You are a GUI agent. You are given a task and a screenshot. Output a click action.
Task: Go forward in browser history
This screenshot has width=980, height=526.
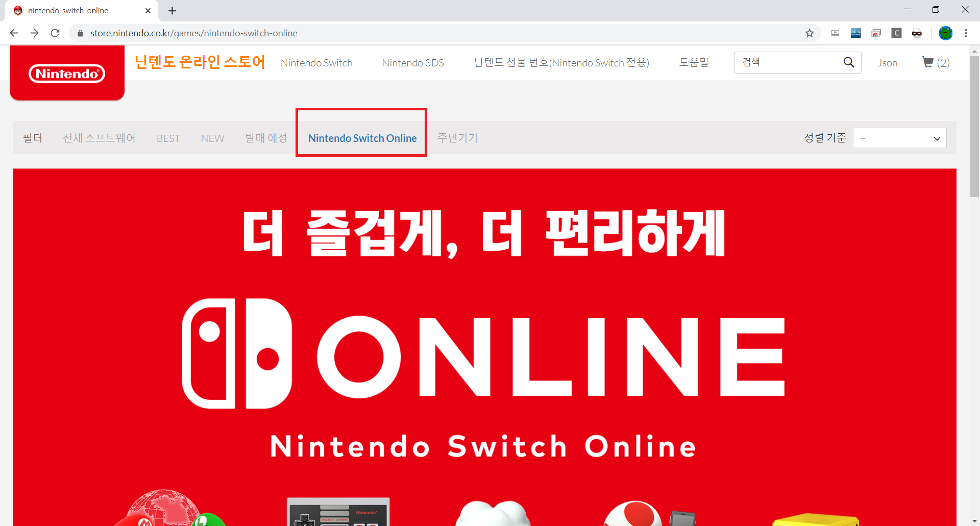[x=34, y=33]
